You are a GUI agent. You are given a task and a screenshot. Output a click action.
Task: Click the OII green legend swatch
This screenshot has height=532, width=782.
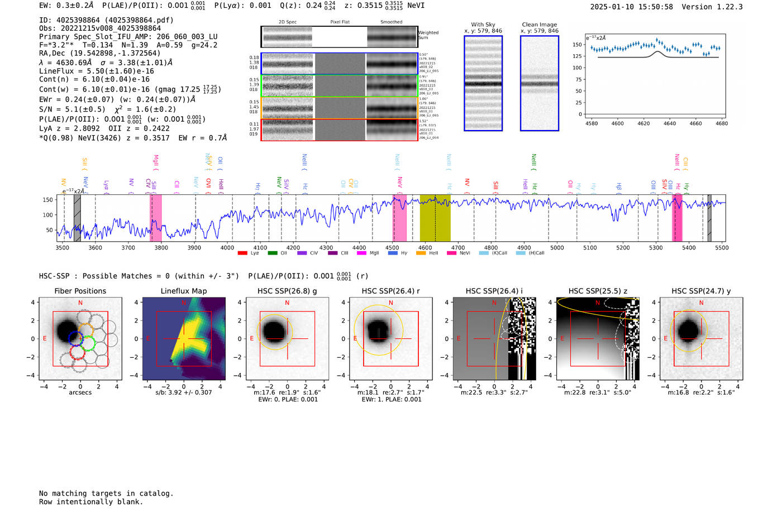pyautogui.click(x=273, y=253)
